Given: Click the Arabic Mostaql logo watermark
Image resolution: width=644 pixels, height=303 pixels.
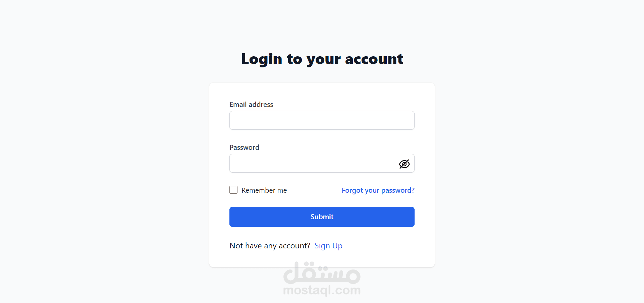Looking at the screenshot, I should [x=322, y=273].
